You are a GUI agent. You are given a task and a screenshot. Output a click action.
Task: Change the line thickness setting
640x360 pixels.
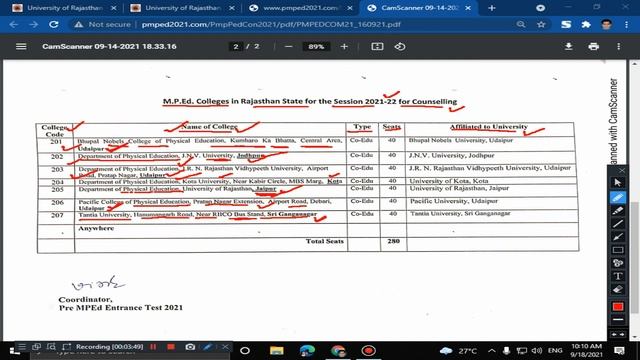point(618,320)
